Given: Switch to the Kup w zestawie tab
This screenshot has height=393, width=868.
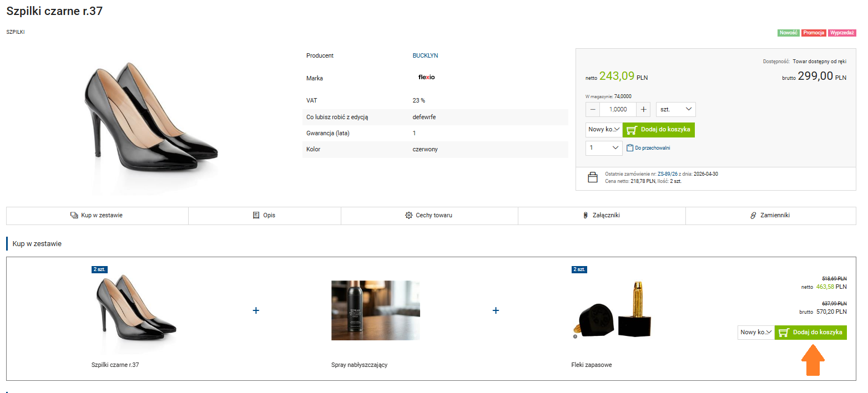Looking at the screenshot, I should (x=97, y=215).
